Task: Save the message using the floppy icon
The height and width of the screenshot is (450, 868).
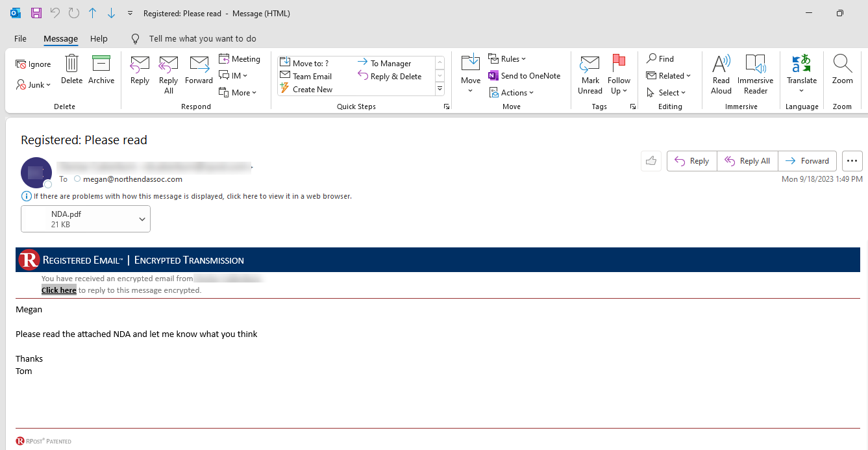Action: (36, 13)
